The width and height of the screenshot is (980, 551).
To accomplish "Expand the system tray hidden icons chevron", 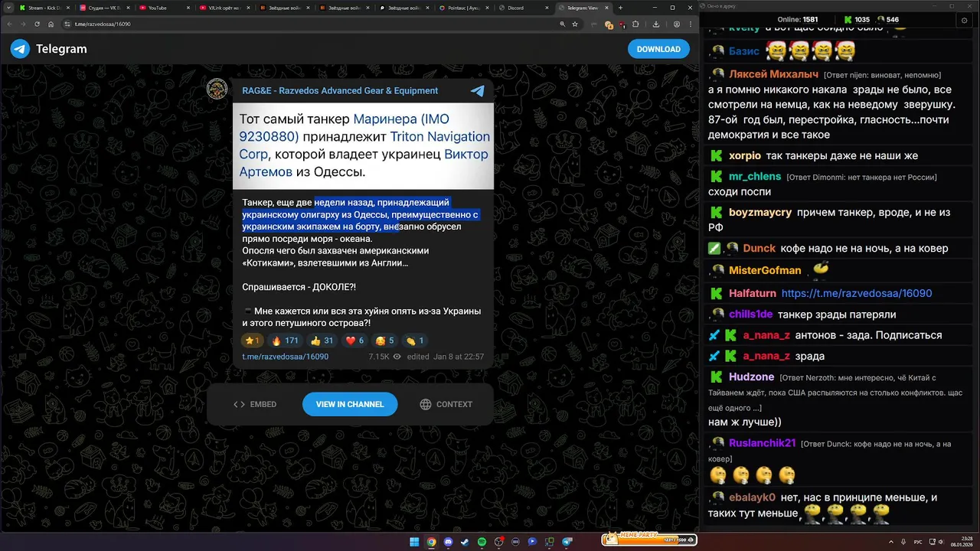I will [891, 542].
